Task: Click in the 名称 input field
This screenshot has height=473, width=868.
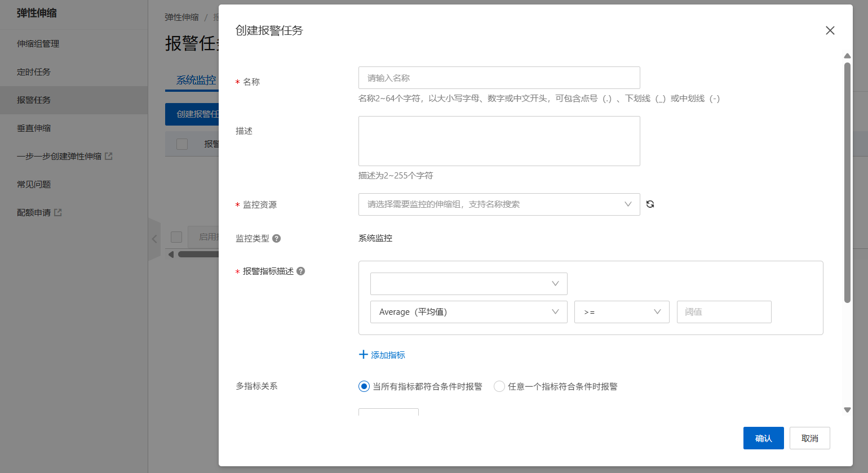Action: 499,78
